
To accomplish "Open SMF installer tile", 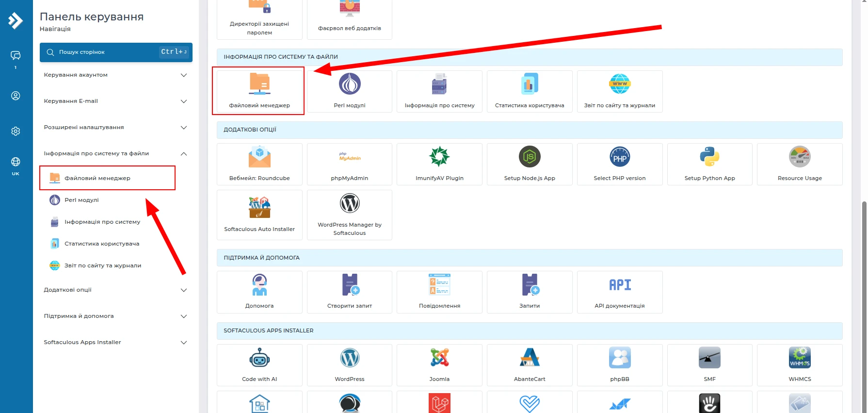I will point(710,365).
